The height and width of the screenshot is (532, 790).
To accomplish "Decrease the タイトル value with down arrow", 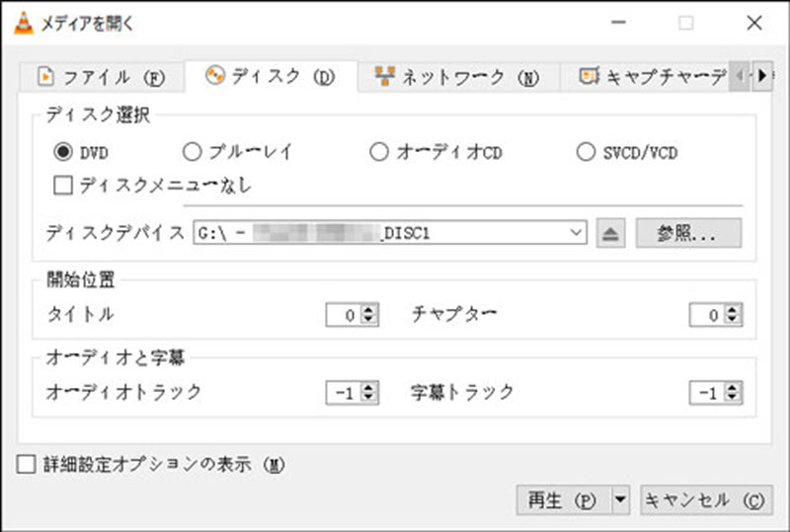I will 368,320.
